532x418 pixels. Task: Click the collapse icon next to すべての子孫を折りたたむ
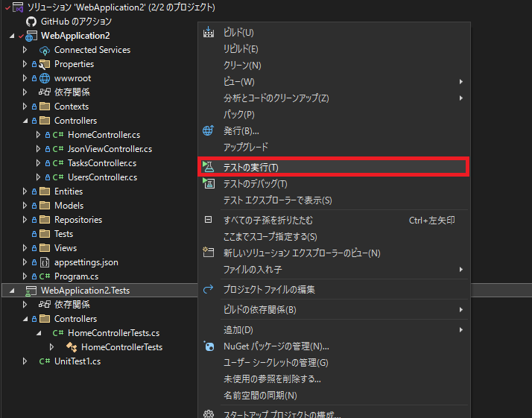(209, 220)
